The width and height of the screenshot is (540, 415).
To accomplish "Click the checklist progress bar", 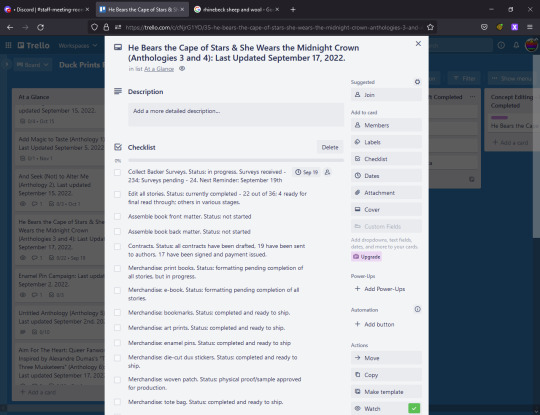I will click(236, 160).
